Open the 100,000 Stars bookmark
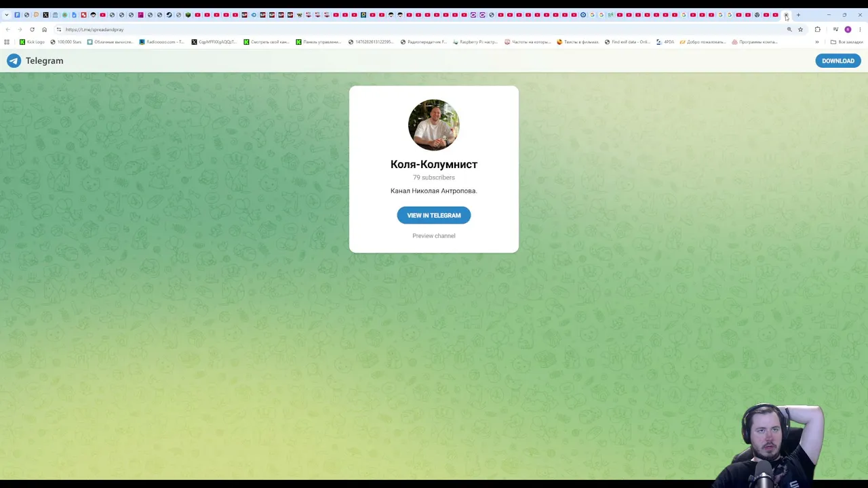This screenshot has height=488, width=868. pyautogui.click(x=66, y=42)
